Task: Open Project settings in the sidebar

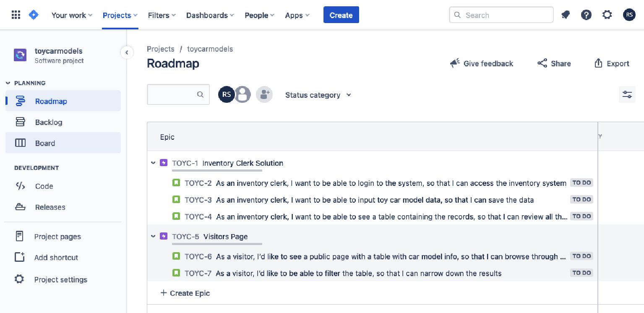Action: click(63, 279)
